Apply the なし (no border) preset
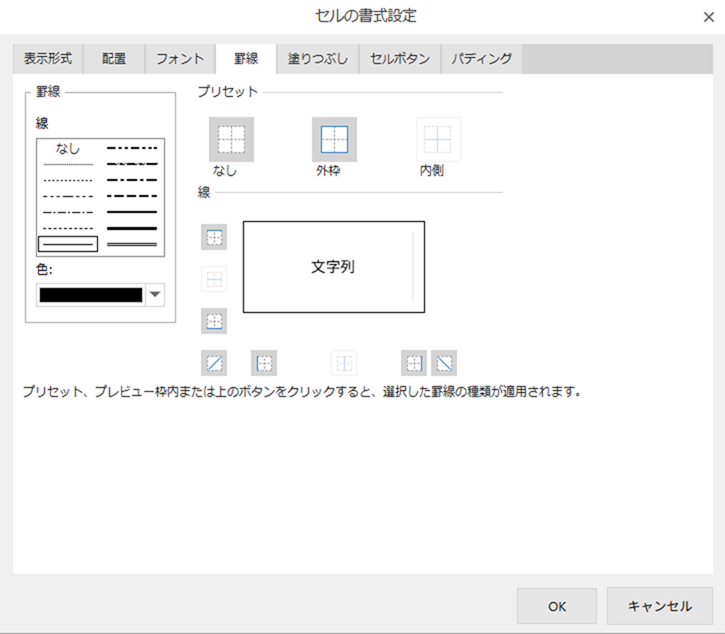The image size is (725, 634). pyautogui.click(x=231, y=140)
